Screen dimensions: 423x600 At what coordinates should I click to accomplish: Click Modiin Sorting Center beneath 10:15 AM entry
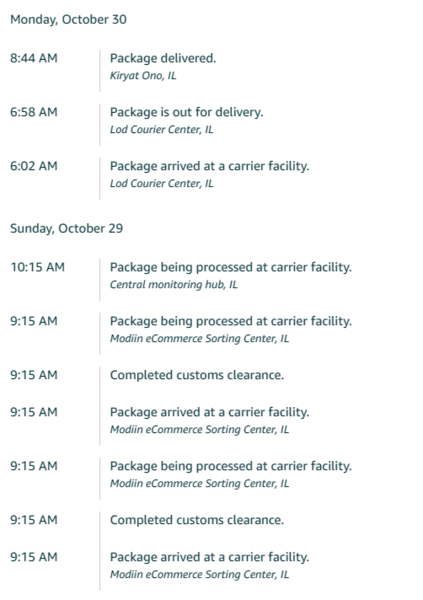coord(199,338)
